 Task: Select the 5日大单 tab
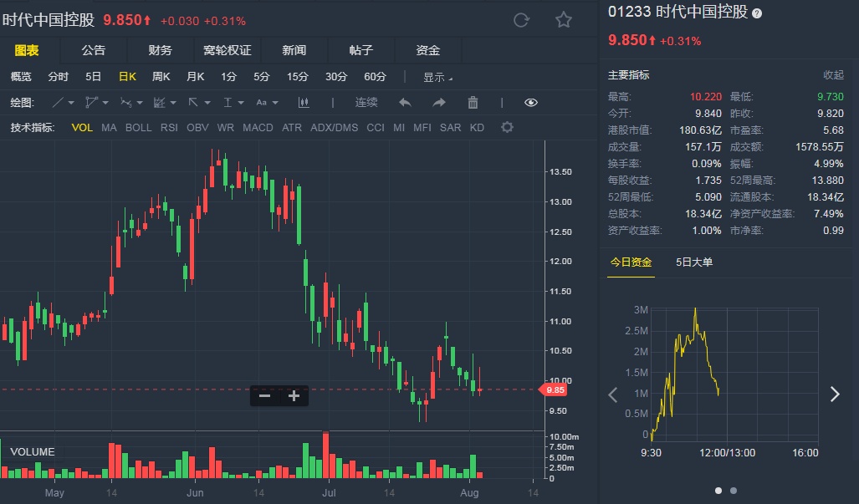[x=694, y=262]
